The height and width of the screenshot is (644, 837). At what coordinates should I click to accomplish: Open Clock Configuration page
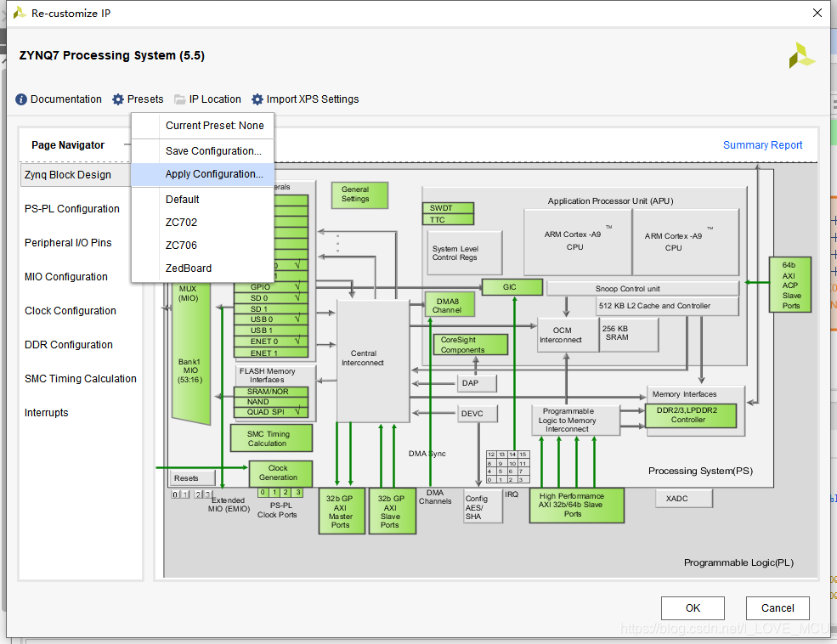pyautogui.click(x=70, y=310)
